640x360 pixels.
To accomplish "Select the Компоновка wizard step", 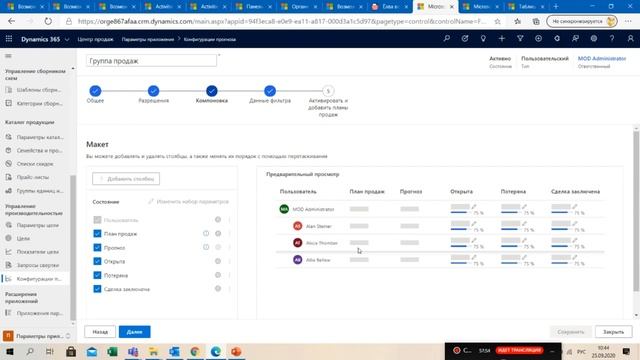I will pyautogui.click(x=211, y=91).
